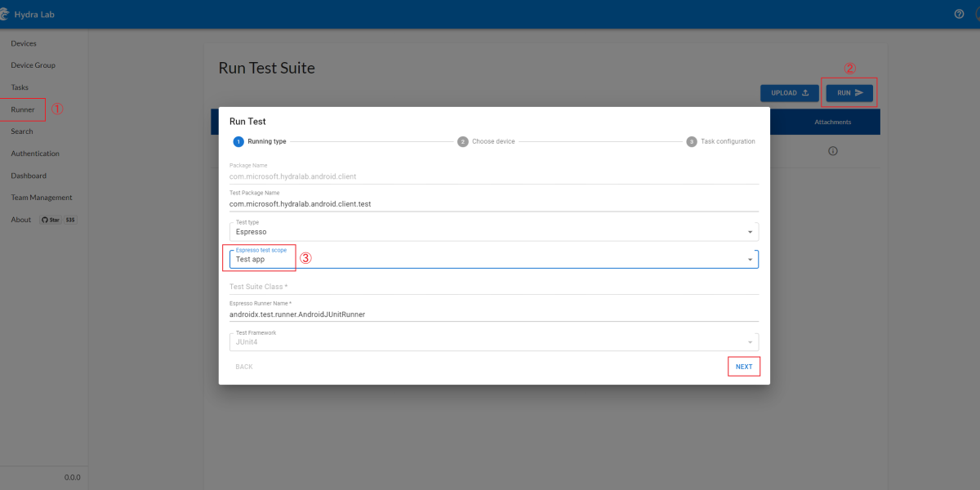Click the RUN button

(849, 93)
